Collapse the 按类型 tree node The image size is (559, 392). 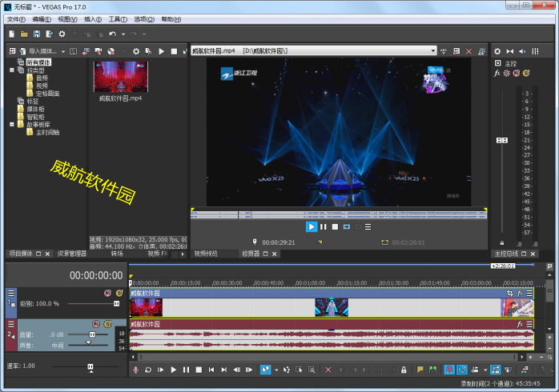tap(12, 70)
